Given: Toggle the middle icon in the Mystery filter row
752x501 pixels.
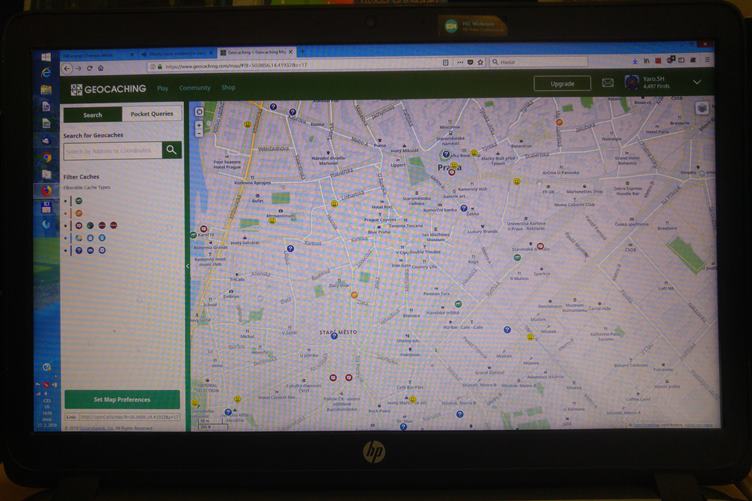Looking at the screenshot, I should (90, 250).
